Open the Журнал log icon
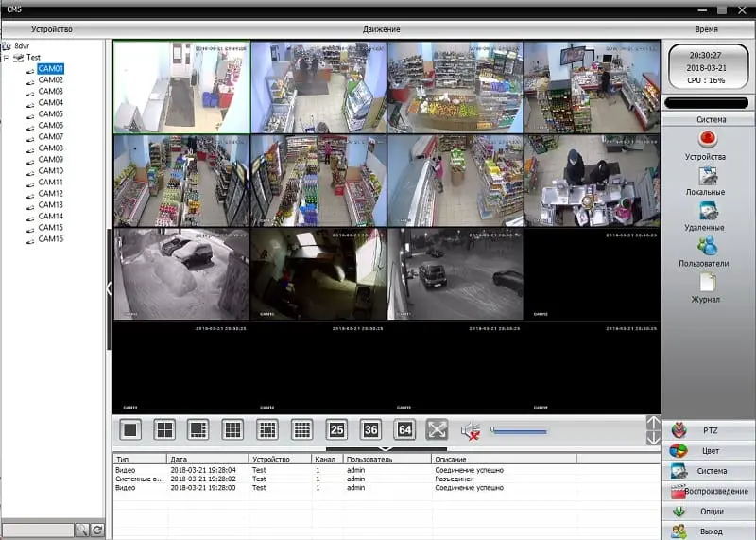 pos(705,283)
